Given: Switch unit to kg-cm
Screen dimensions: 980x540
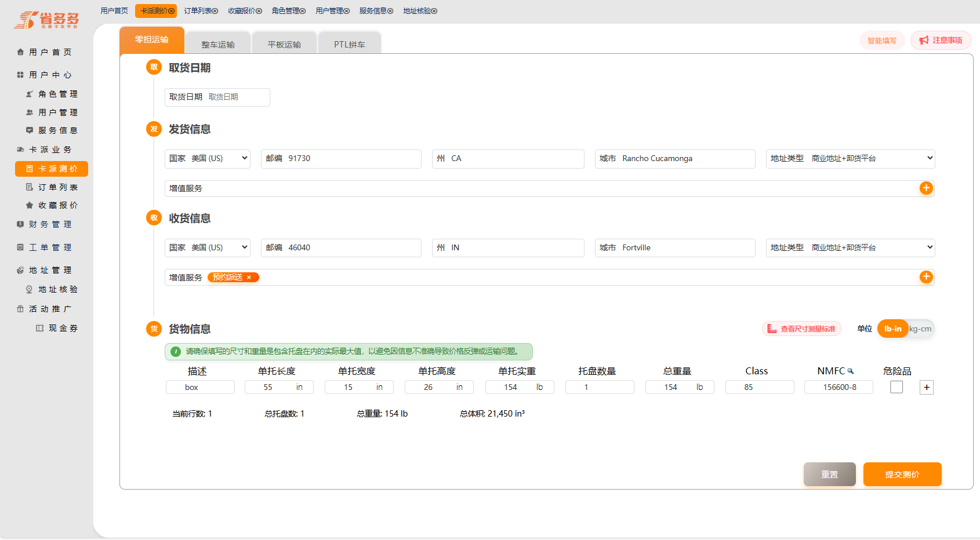Looking at the screenshot, I should 920,329.
